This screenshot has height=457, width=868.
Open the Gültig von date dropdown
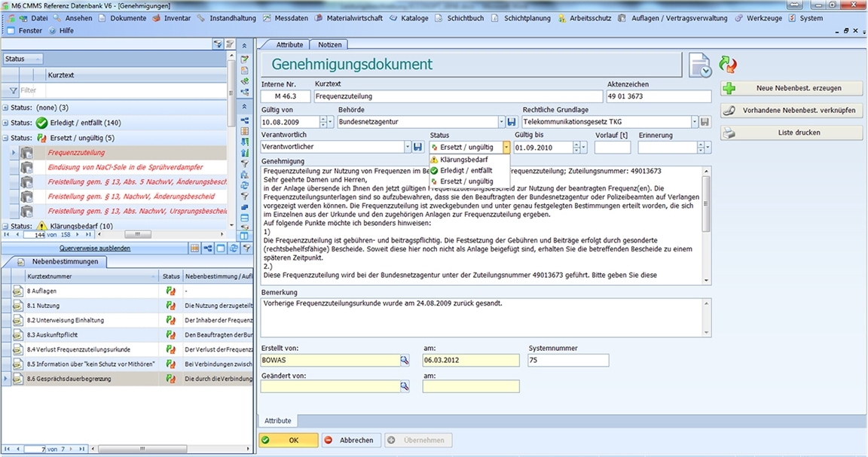tap(331, 122)
